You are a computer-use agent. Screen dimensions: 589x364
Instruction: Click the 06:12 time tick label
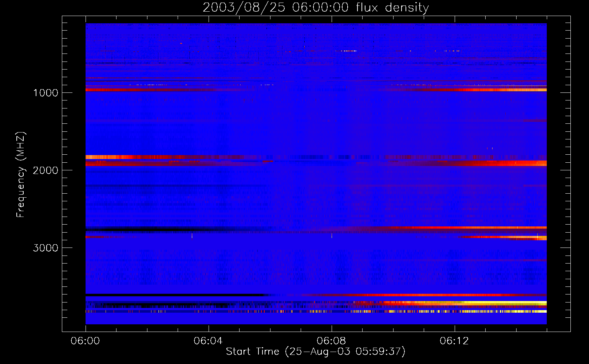coord(454,341)
